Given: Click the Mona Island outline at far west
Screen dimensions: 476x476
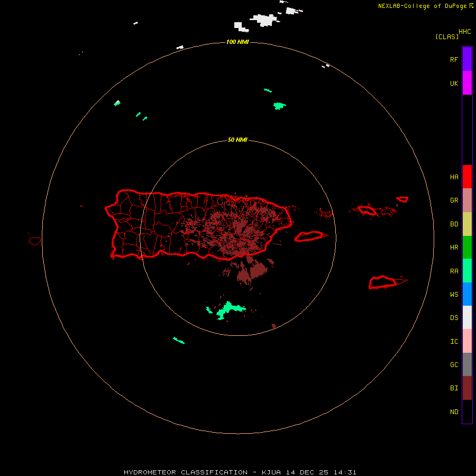Looking at the screenshot, I should click(34, 241).
